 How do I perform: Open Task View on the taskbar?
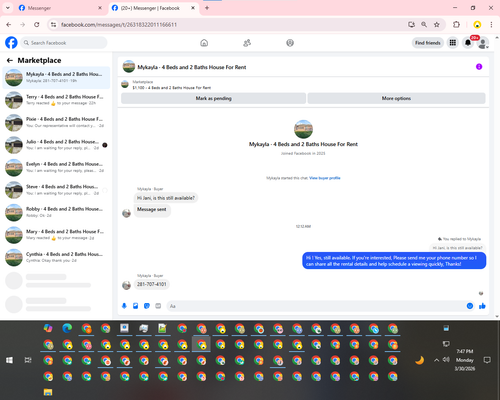point(28,360)
